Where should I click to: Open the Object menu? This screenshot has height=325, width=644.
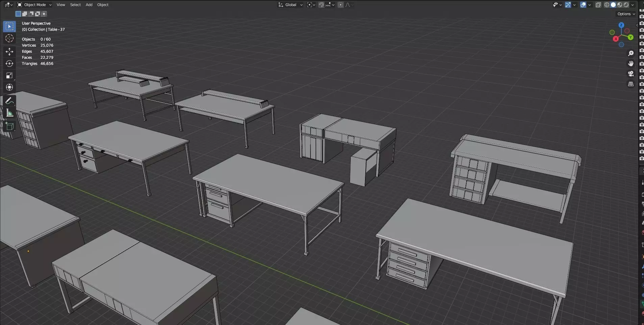pos(103,5)
